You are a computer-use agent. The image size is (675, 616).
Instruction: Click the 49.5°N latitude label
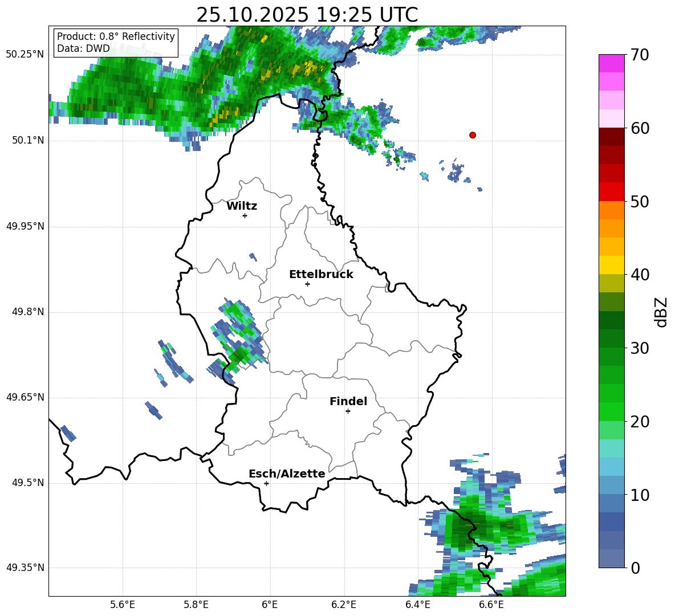[28, 483]
